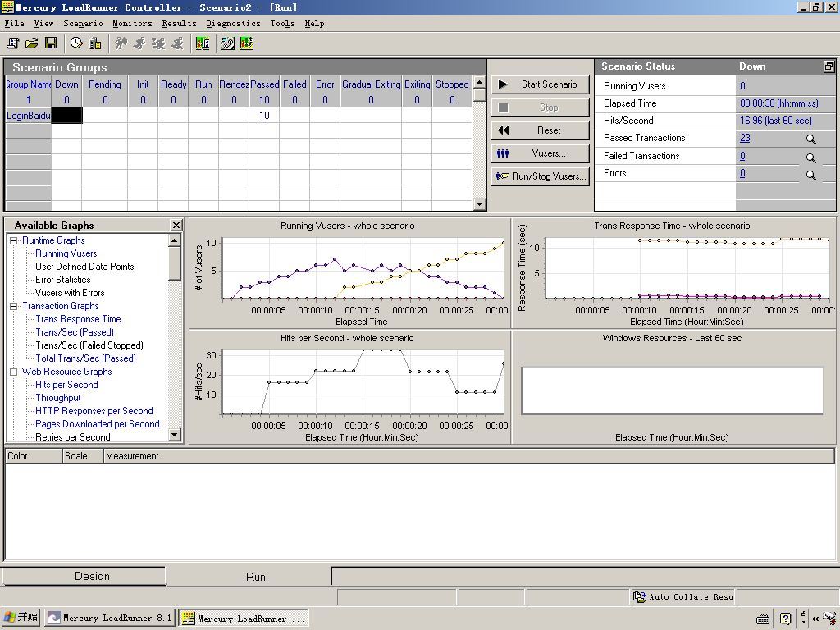Close the Available Graphs panel
840x630 pixels.
(176, 225)
